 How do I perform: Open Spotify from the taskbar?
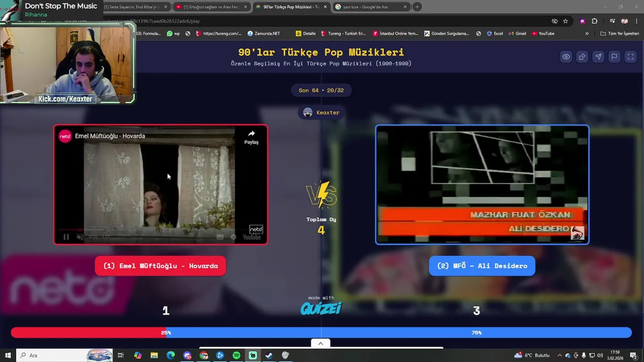tap(236, 355)
